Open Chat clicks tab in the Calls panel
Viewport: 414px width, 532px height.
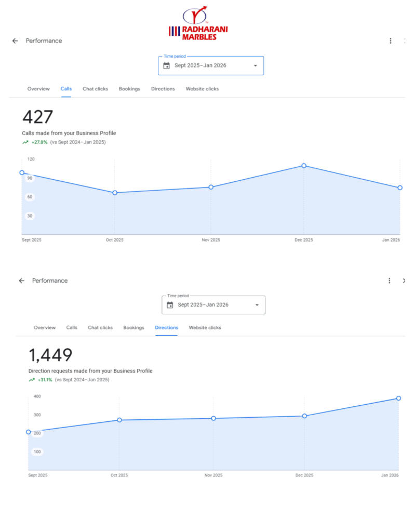tap(96, 89)
